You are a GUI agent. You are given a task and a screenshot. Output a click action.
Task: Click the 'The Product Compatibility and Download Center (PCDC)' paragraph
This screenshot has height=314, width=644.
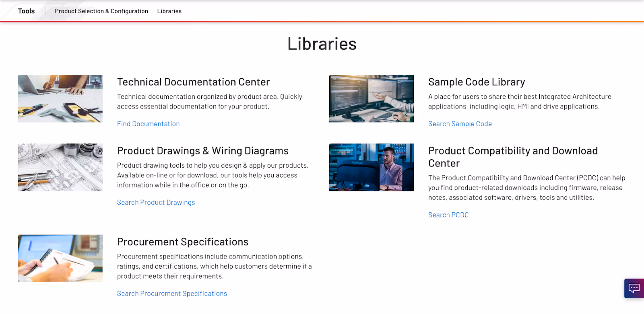pyautogui.click(x=527, y=188)
